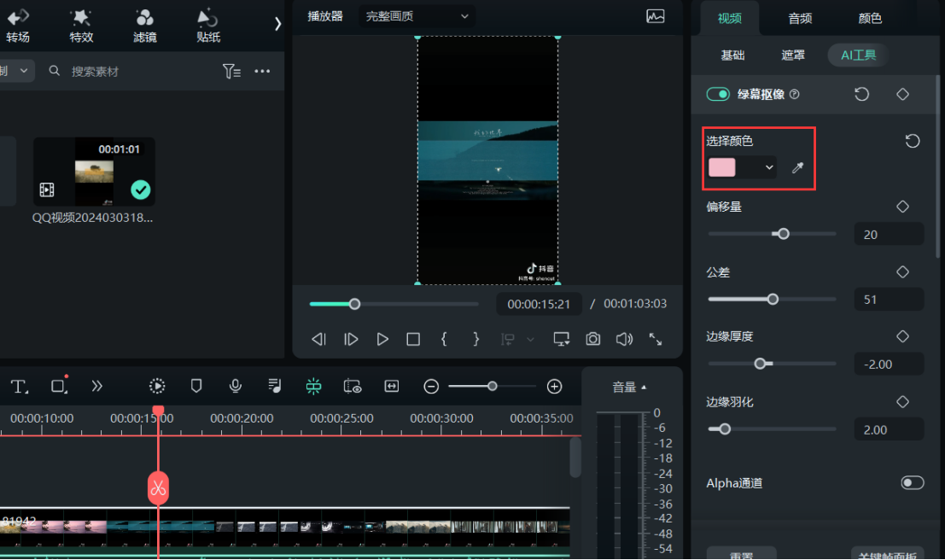Click the voiceover microphone icon
The height and width of the screenshot is (560, 945).
point(236,386)
